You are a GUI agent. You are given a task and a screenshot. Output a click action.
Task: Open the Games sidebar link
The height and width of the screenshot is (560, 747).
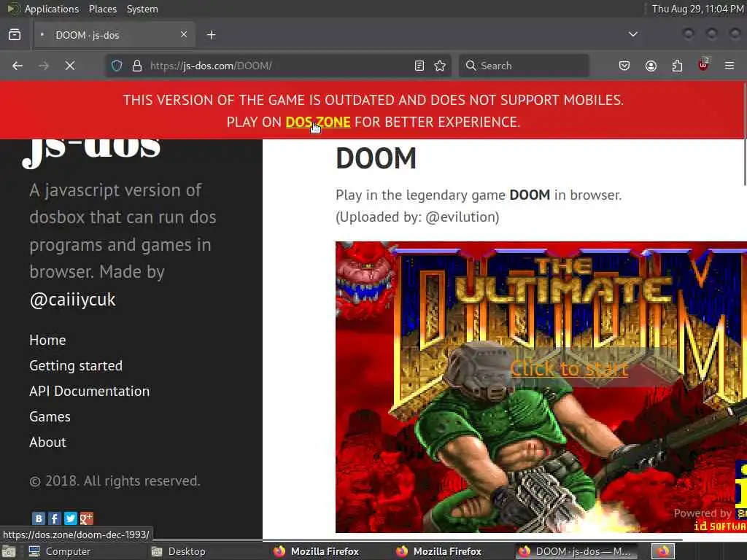(x=50, y=416)
